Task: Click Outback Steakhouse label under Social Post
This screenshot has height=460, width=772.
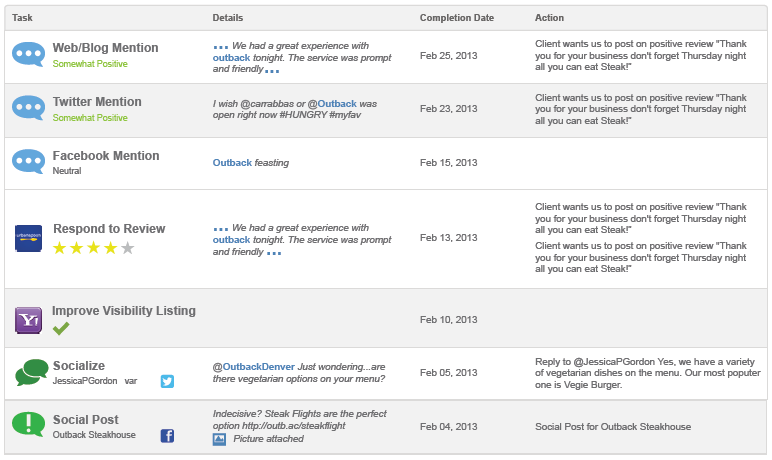Action: click(94, 435)
